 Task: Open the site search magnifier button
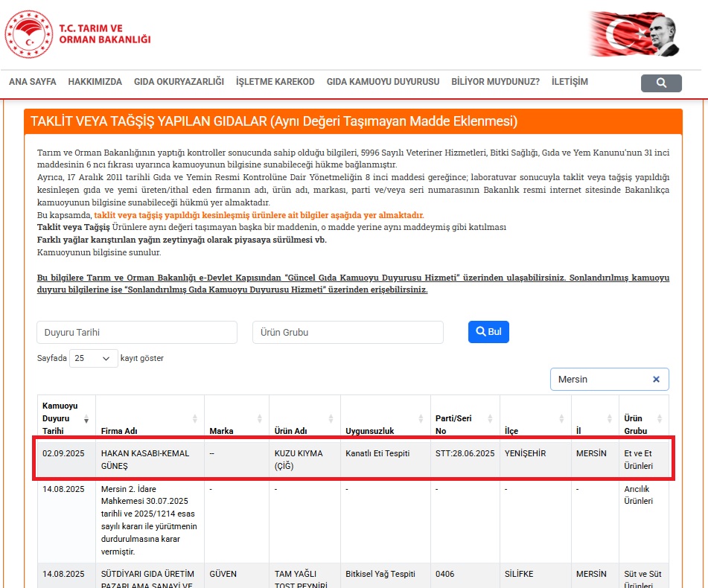coord(661,83)
